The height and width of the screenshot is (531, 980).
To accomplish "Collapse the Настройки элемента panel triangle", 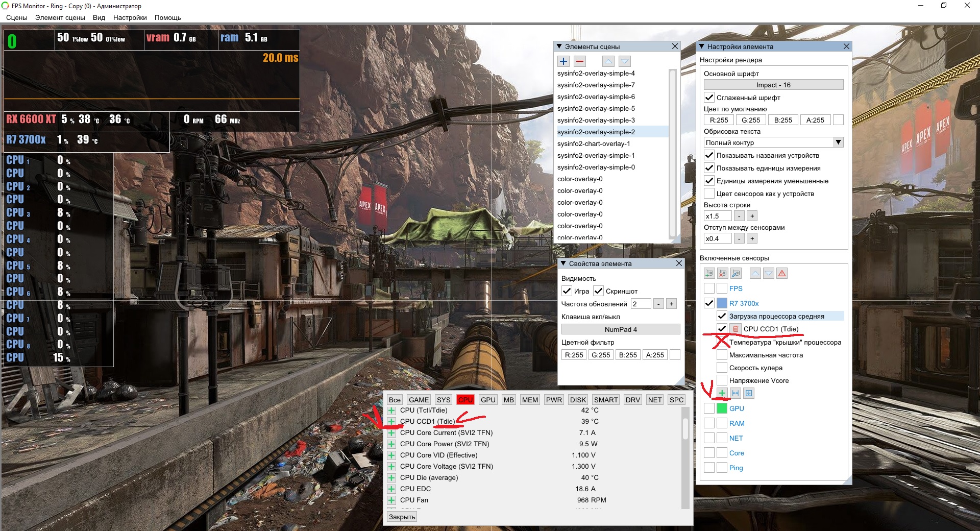I will coord(701,46).
